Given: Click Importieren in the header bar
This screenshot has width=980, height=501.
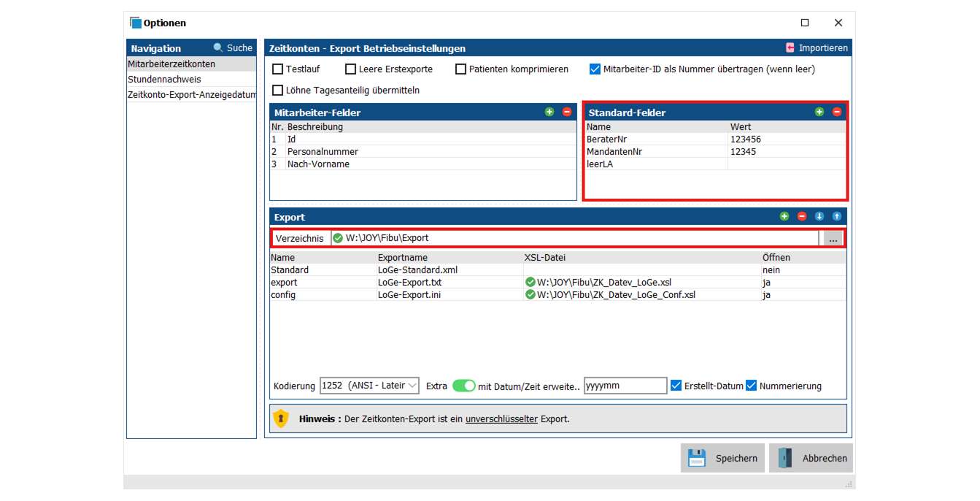Looking at the screenshot, I should [817, 48].
